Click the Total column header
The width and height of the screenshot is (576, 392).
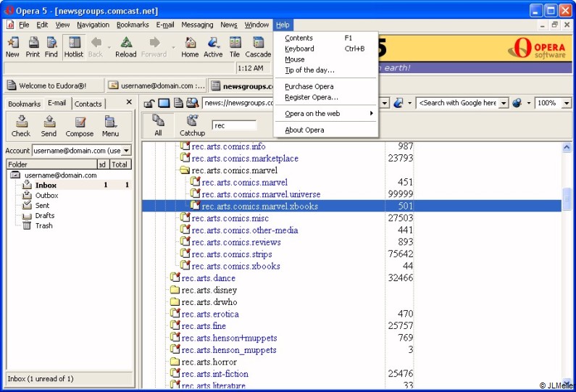[120, 164]
